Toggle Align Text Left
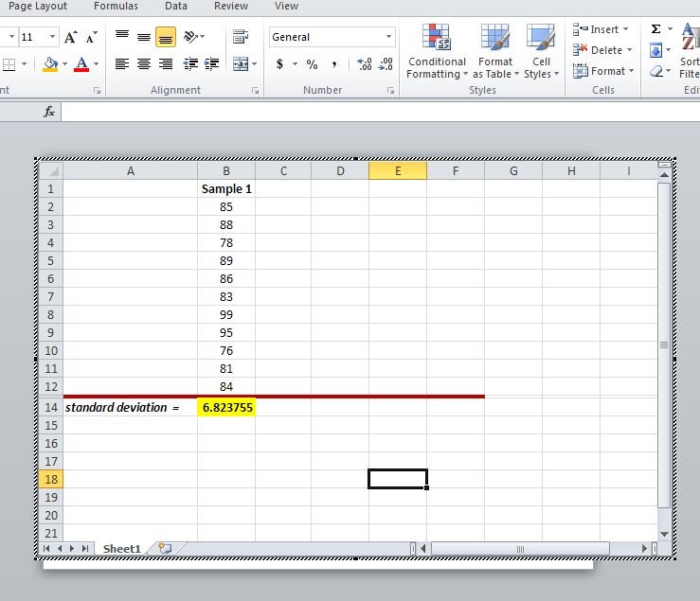 [121, 64]
